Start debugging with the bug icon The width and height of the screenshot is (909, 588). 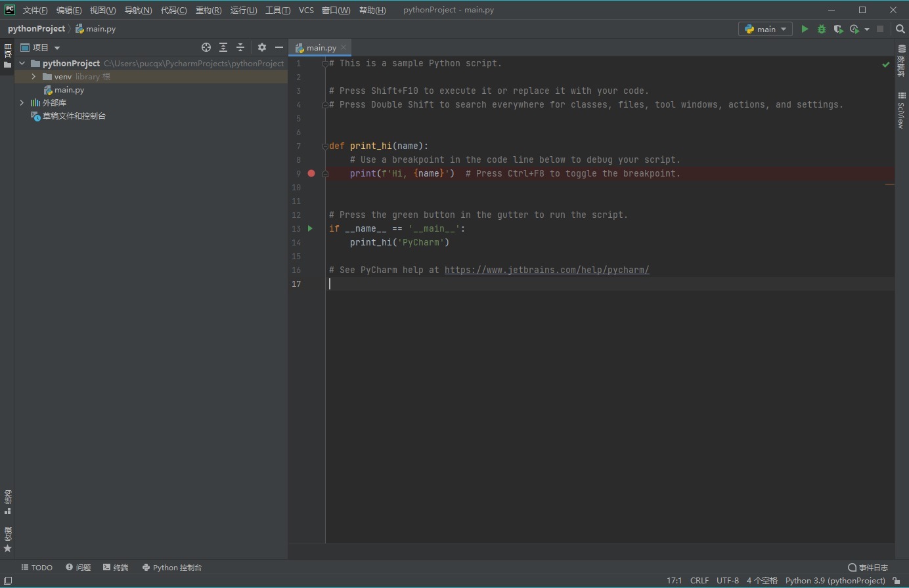(x=821, y=29)
